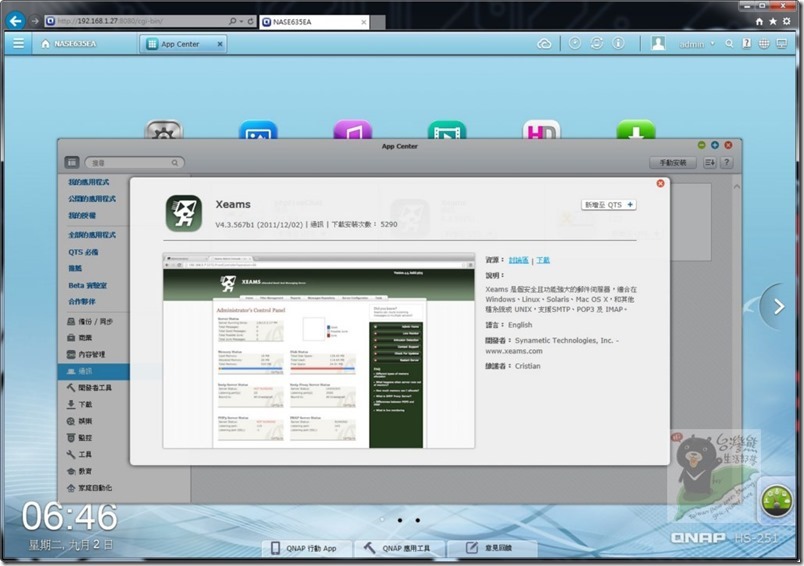
Task: Open the QTS help question icon
Action: pyautogui.click(x=747, y=44)
